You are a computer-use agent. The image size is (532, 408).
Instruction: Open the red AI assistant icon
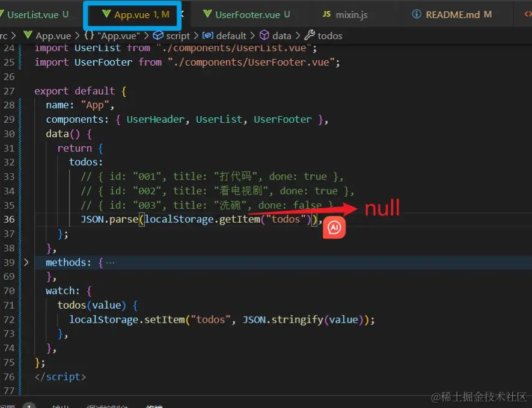(x=334, y=227)
